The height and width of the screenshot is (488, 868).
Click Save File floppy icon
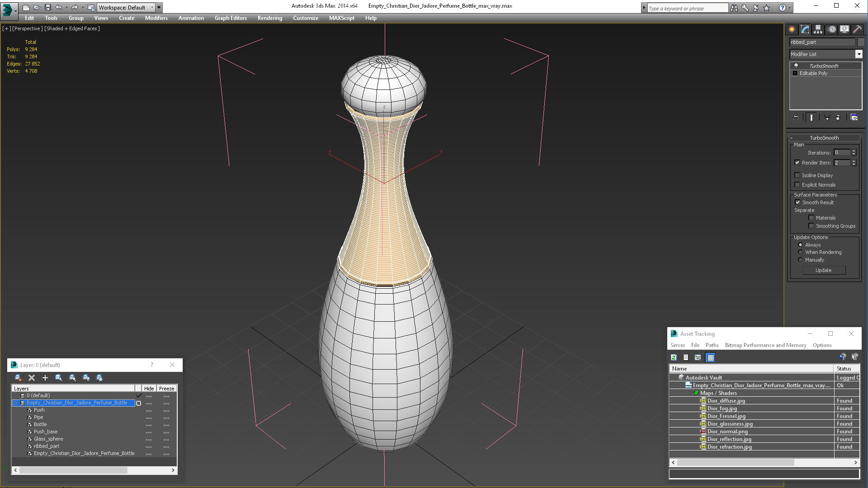pyautogui.click(x=48, y=7)
